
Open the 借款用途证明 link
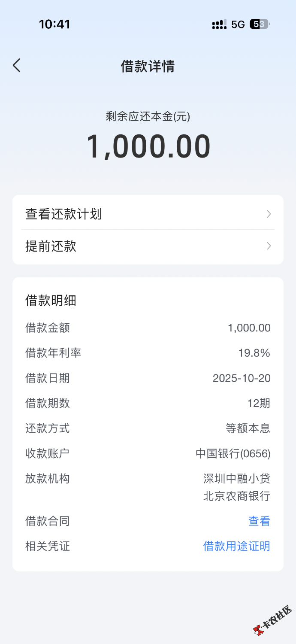point(236,546)
